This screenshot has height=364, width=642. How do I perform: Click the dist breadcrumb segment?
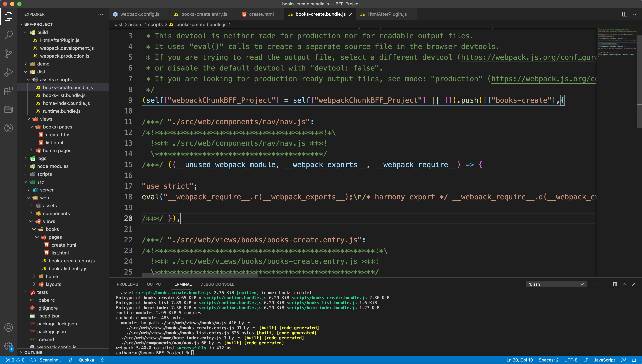coord(118,25)
